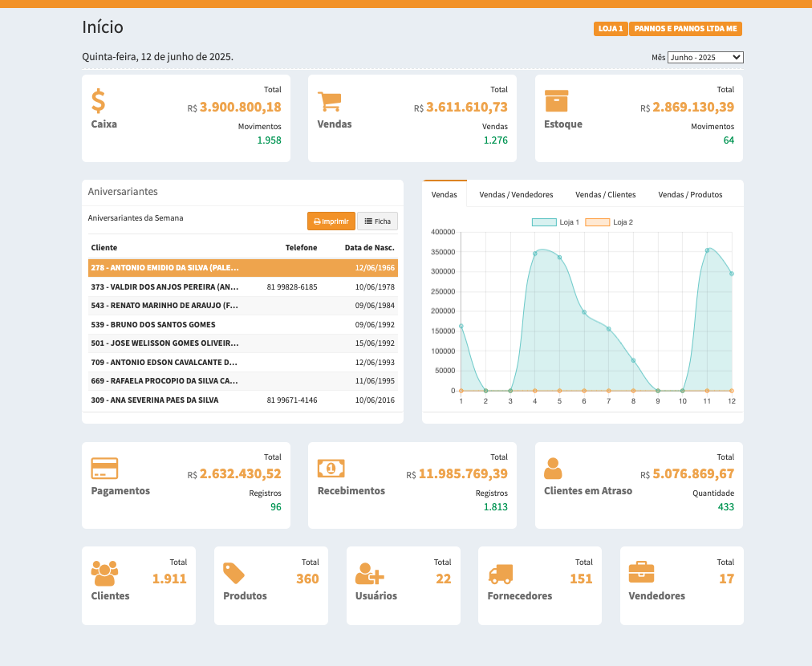Click the Fornecedores truck icon
Viewport: 812px width, 666px height.
pyautogui.click(x=500, y=573)
